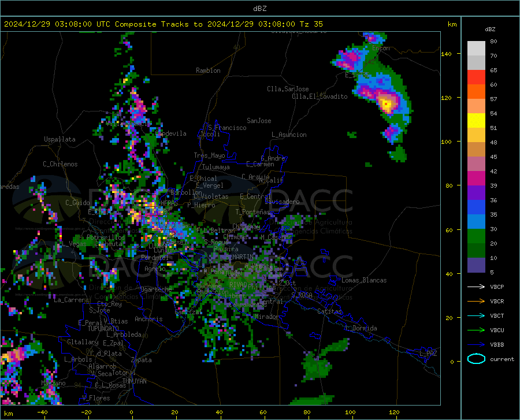The width and height of the screenshot is (520, 420).
Task: Click the 'SanJose' map label
Action: [259, 121]
